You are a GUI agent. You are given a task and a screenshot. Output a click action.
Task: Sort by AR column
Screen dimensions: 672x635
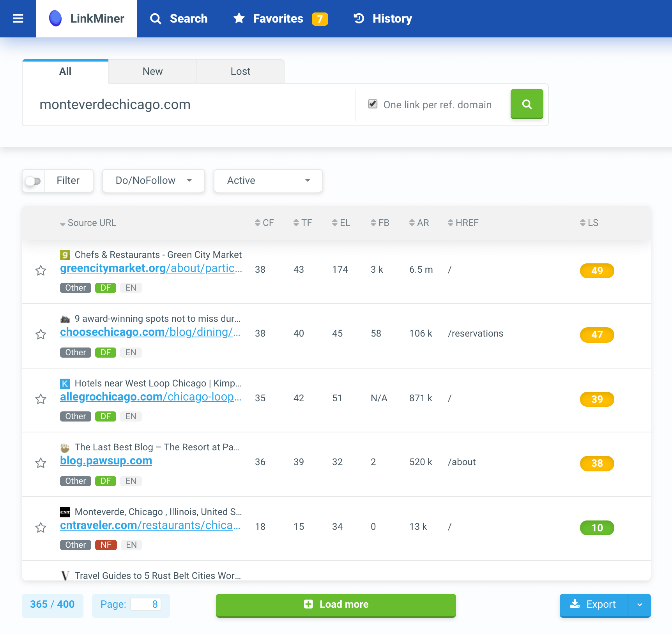pos(419,223)
